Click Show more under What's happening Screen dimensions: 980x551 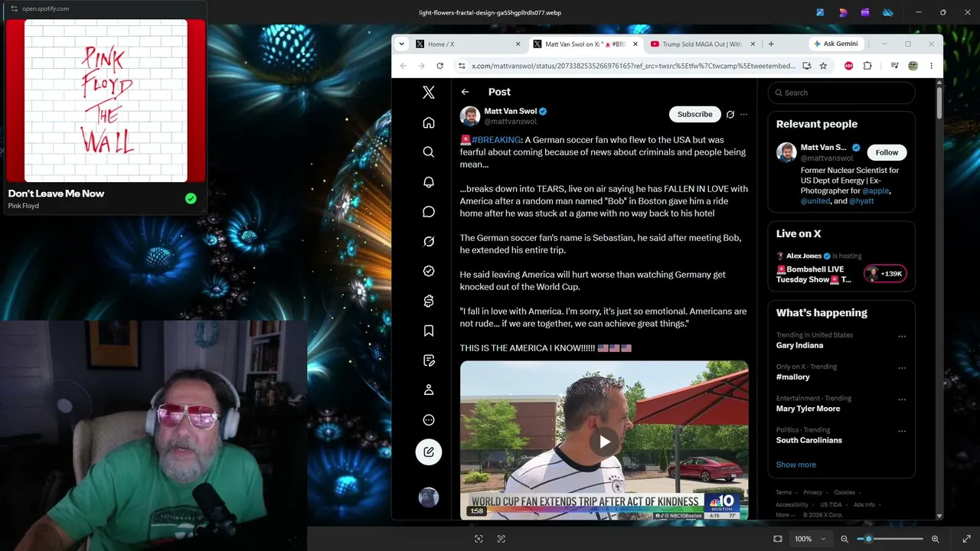(796, 465)
